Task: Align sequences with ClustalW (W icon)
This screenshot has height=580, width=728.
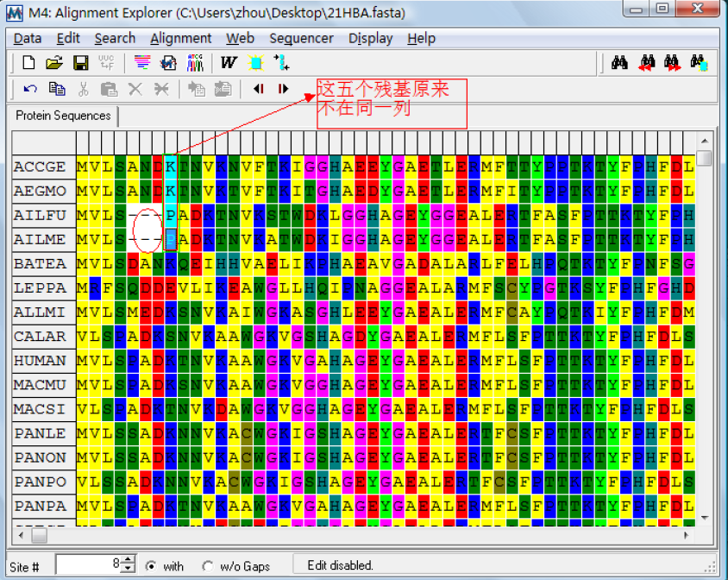Action: (229, 62)
